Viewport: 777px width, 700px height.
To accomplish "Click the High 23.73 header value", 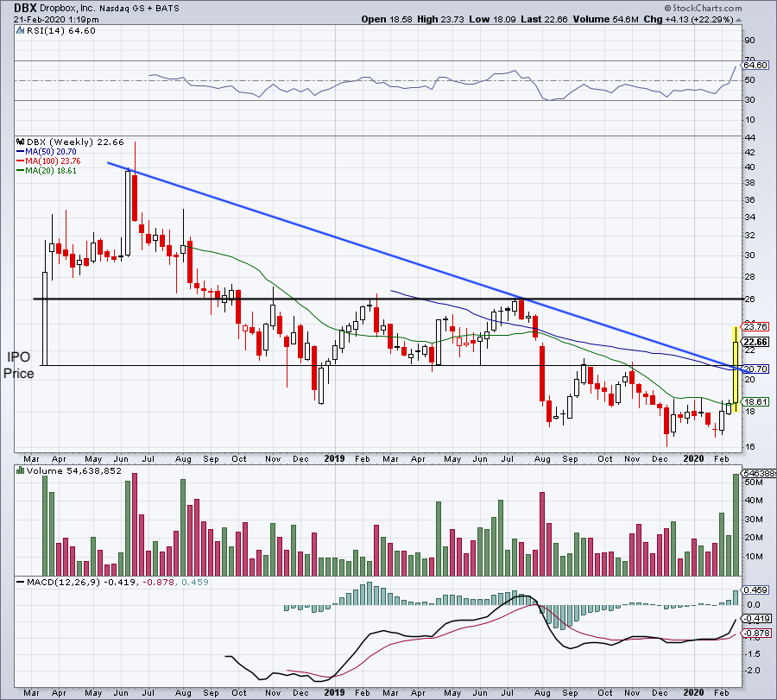I will (440, 19).
